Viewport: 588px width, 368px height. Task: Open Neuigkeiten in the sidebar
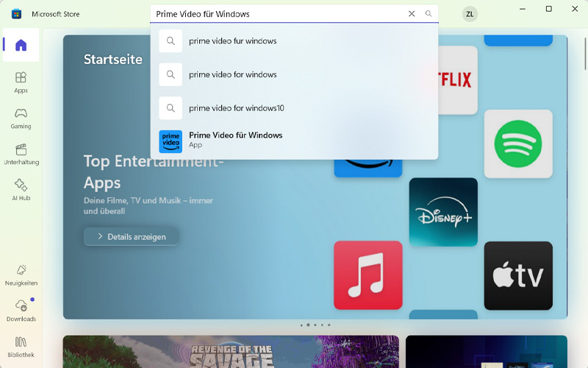(x=21, y=275)
